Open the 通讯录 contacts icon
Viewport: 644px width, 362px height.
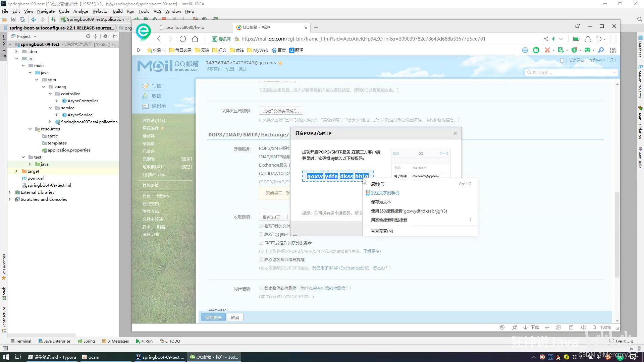tap(145, 106)
